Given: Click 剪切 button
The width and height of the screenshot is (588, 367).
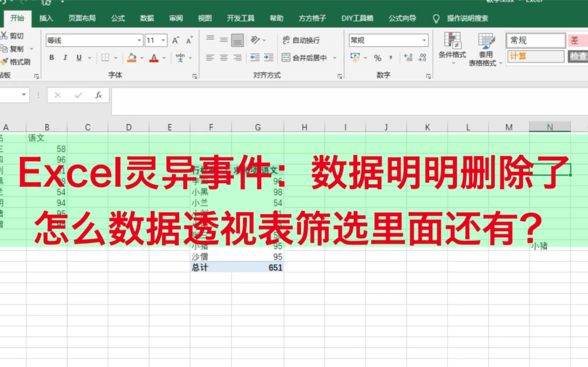Looking at the screenshot, I should coord(13,36).
